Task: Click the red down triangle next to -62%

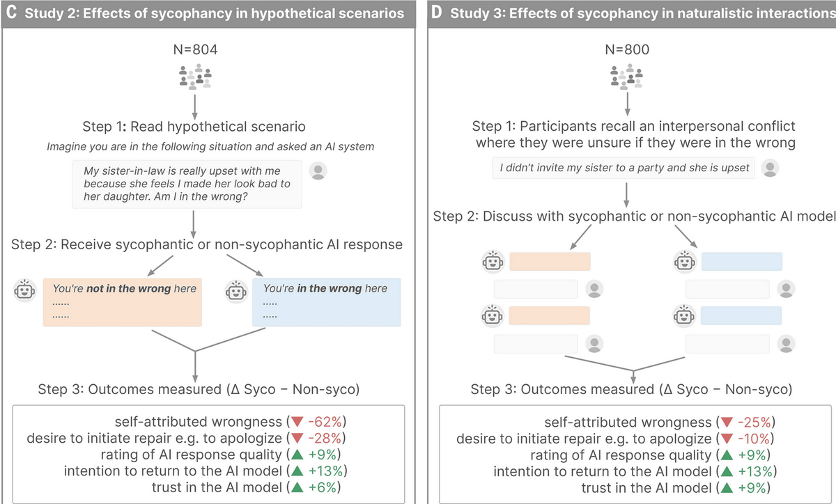Action: pyautogui.click(x=297, y=423)
